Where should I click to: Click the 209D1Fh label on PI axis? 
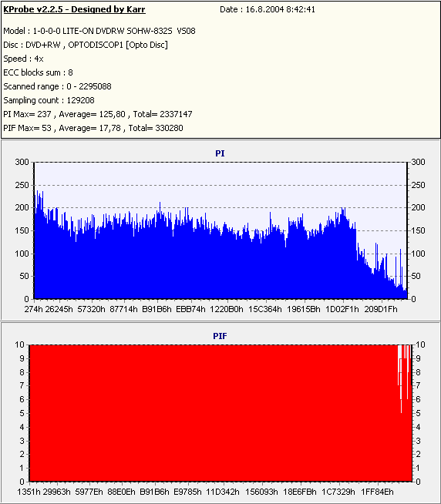pyautogui.click(x=381, y=309)
